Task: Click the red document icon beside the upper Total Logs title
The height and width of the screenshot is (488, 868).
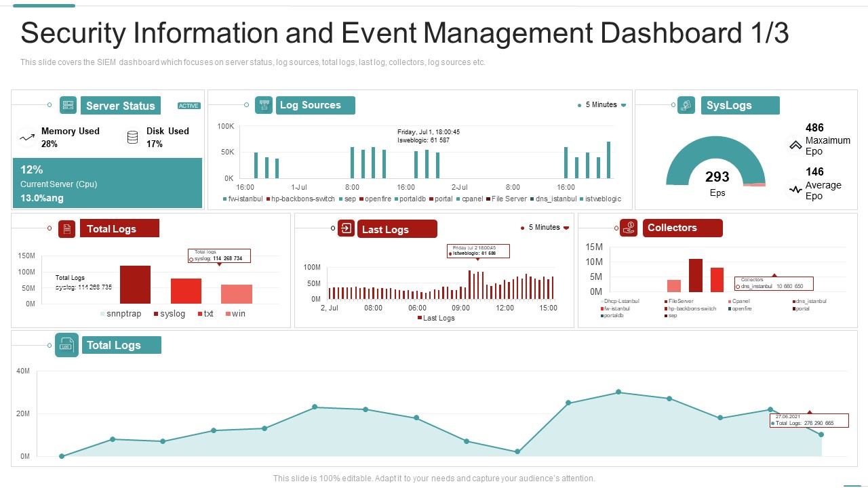Action: (66, 229)
